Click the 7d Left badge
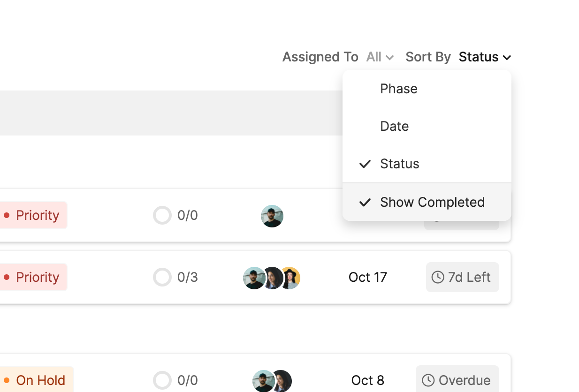The image size is (579, 392). [463, 277]
